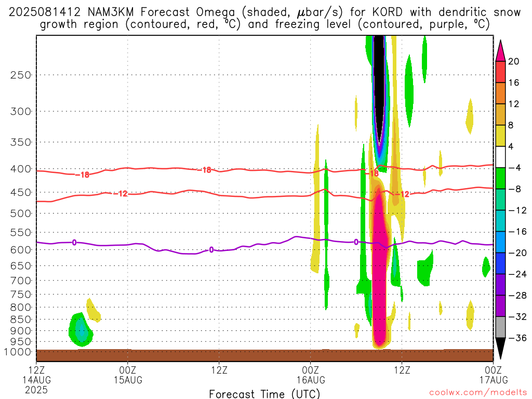The height and width of the screenshot is (399, 532).
Task: Click the 850 pressure level label
Action: [21, 320]
